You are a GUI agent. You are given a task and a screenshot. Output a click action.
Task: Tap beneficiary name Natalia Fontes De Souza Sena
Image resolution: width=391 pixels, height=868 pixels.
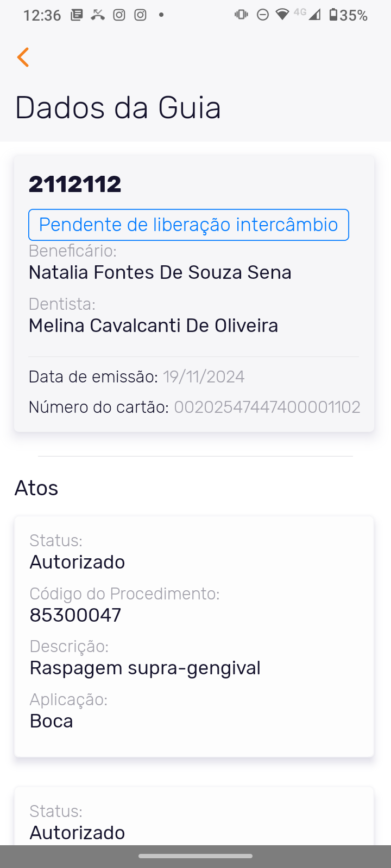(x=160, y=272)
